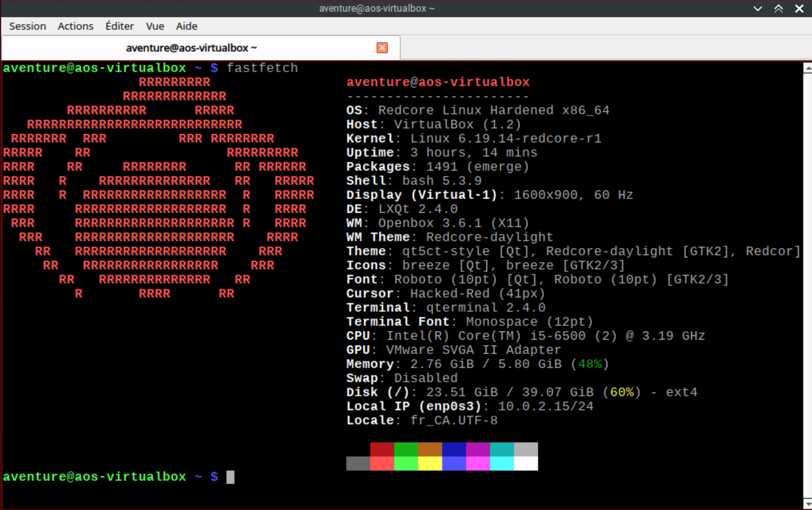Click the teal color block
The image size is (812, 510).
point(502,449)
